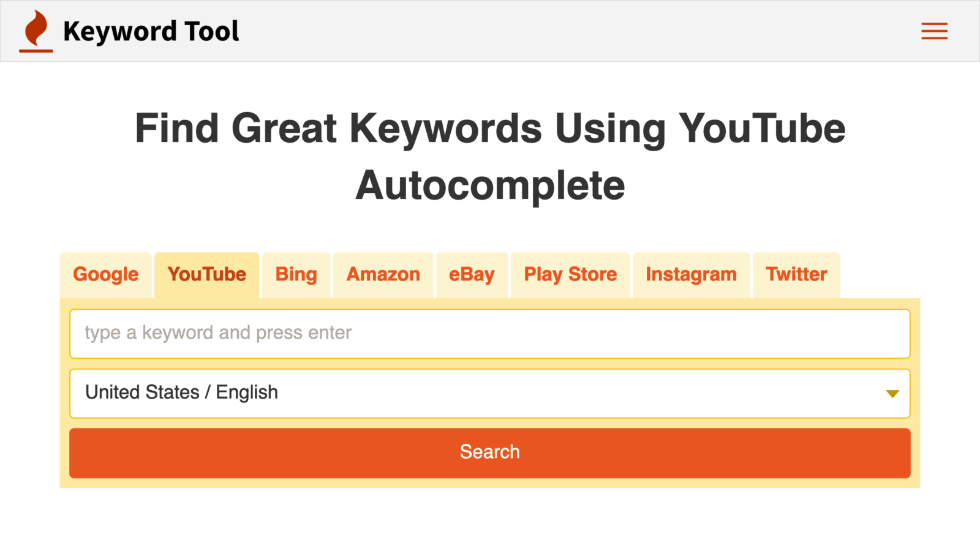Go to the Play Store tab

point(570,274)
